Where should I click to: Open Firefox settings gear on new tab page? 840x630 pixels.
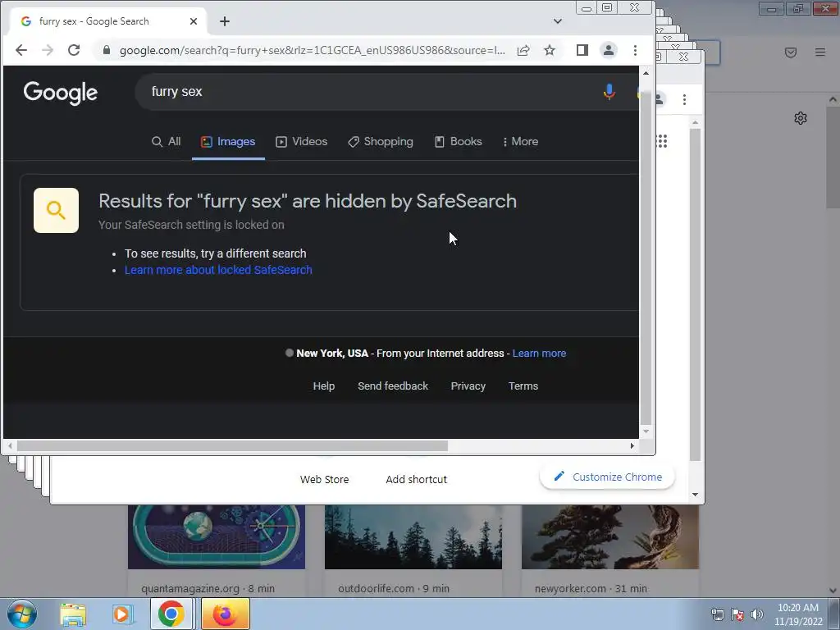tap(801, 118)
